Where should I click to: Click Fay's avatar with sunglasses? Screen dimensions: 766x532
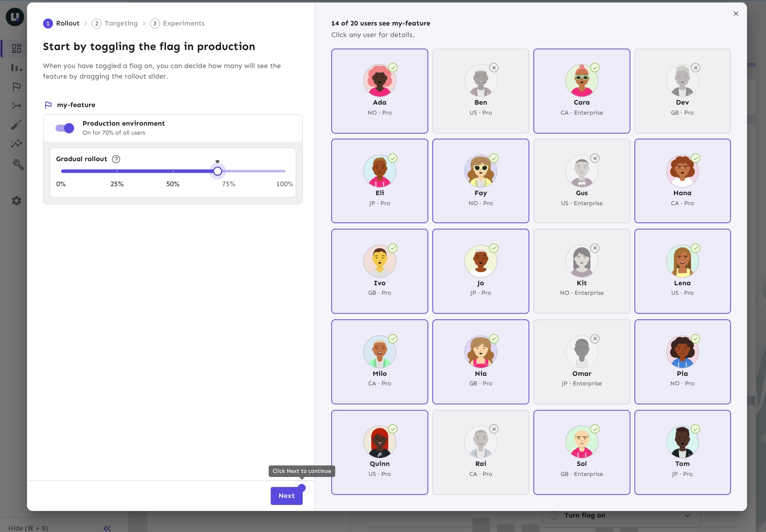pyautogui.click(x=481, y=171)
